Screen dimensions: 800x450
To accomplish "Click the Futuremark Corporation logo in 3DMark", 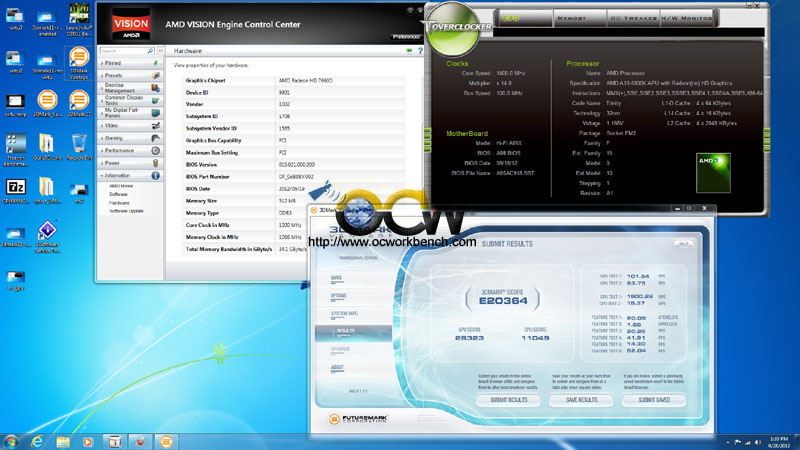I will (x=358, y=419).
